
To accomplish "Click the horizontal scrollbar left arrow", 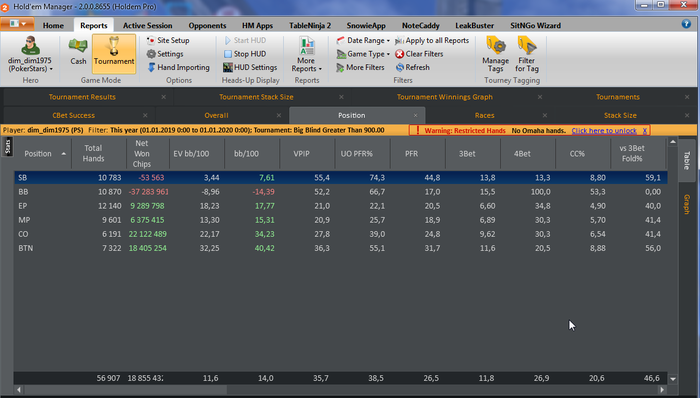I will 18,390.
